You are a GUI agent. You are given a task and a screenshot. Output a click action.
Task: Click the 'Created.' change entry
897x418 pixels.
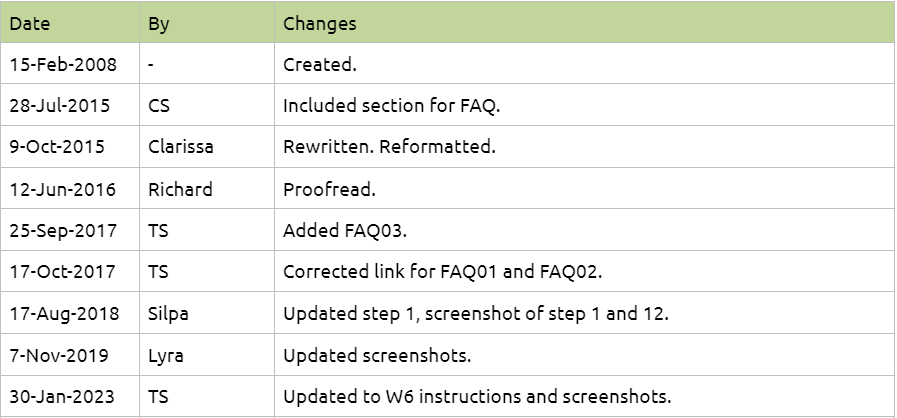click(x=320, y=65)
